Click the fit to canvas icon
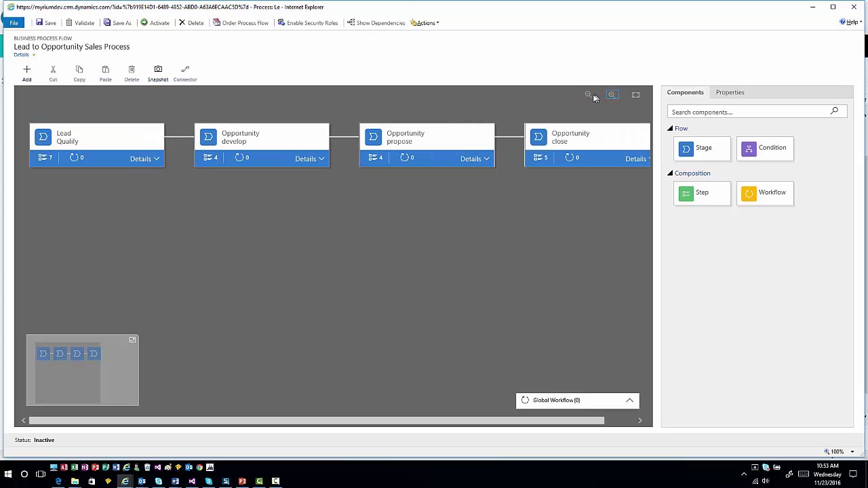Viewport: 868px width, 488px height. [x=635, y=95]
